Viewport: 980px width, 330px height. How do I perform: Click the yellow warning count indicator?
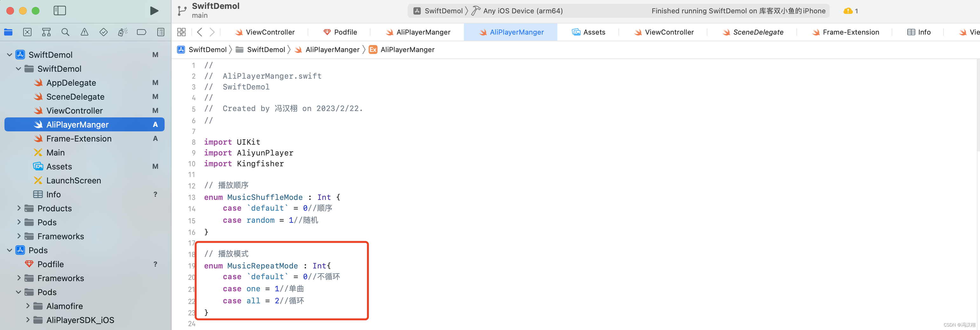pos(851,11)
